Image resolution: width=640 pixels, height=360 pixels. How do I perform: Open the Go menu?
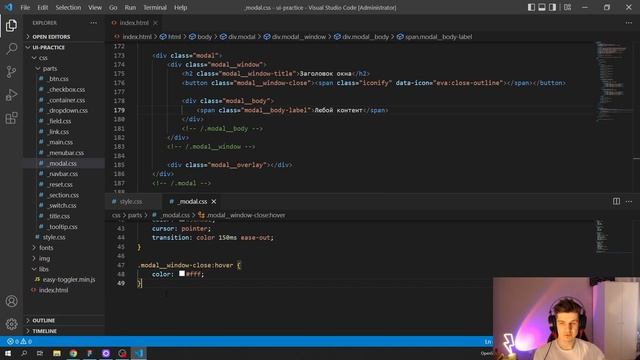(x=113, y=7)
